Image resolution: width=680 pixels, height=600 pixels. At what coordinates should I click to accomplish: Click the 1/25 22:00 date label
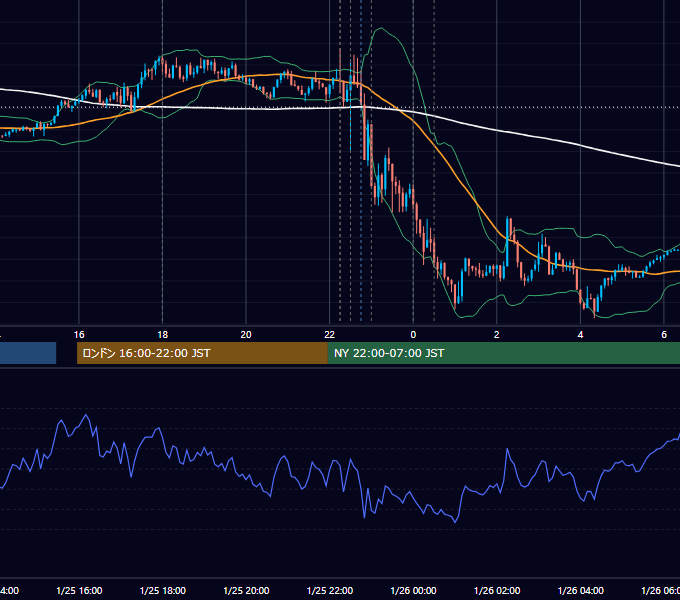click(330, 590)
